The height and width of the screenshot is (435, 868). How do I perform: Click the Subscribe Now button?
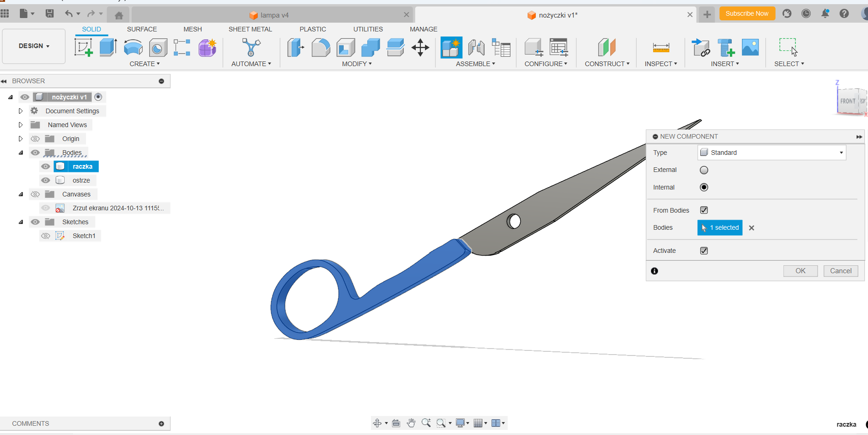click(x=747, y=13)
